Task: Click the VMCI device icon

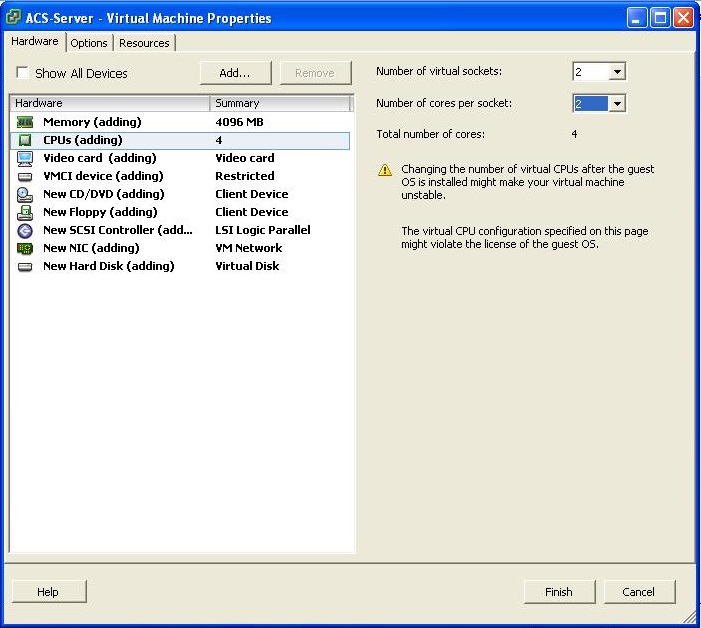Action: [25, 176]
